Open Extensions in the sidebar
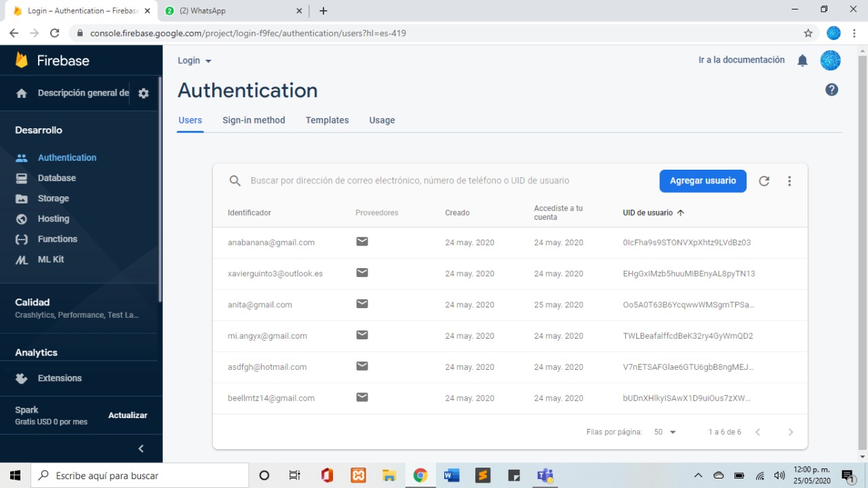 point(60,378)
